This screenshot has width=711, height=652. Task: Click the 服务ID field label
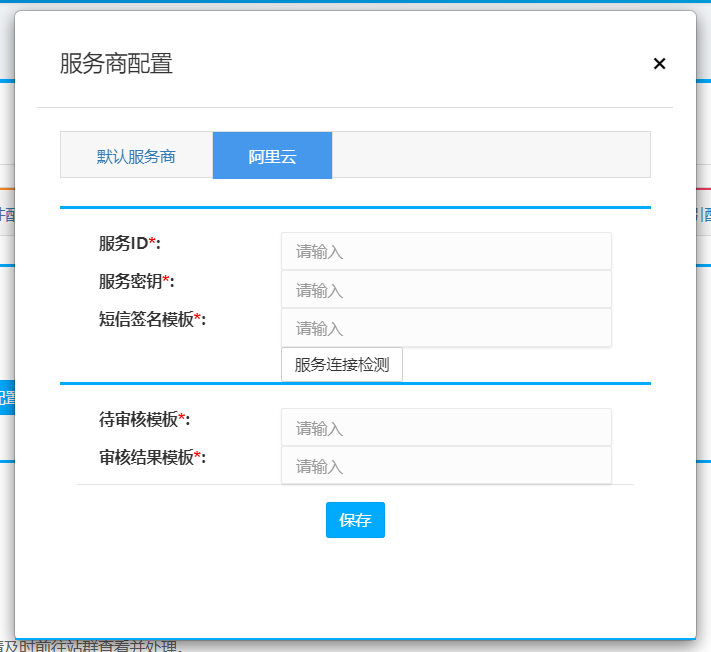pos(123,244)
